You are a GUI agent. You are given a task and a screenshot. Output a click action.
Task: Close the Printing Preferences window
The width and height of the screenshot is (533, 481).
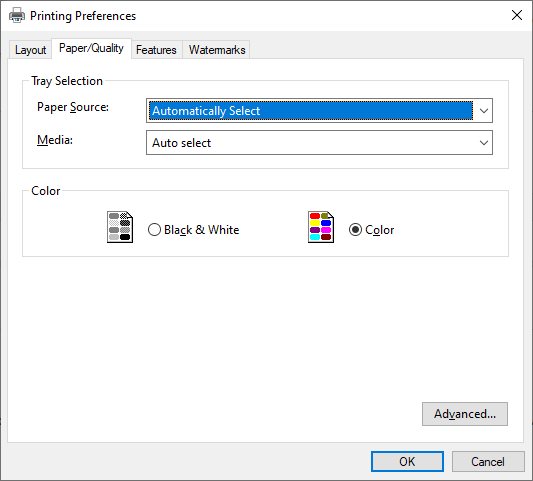click(x=517, y=15)
